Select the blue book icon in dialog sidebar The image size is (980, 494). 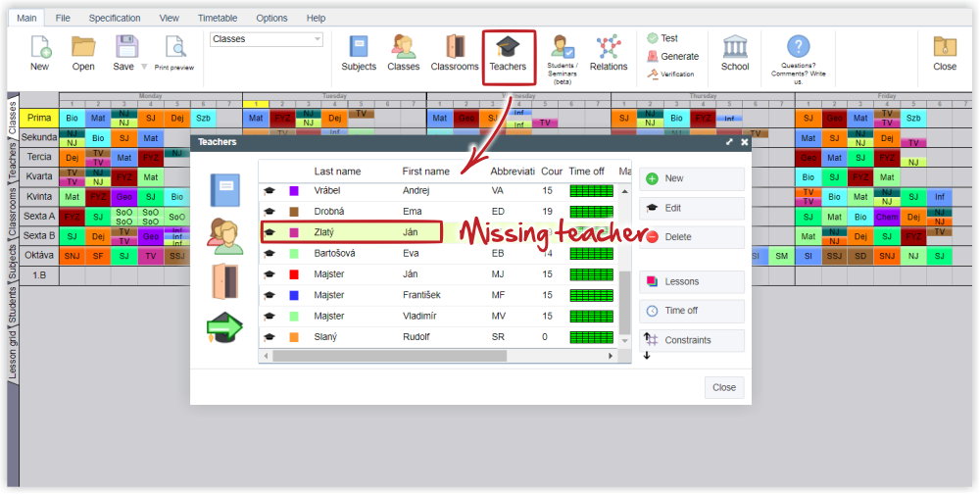[224, 189]
